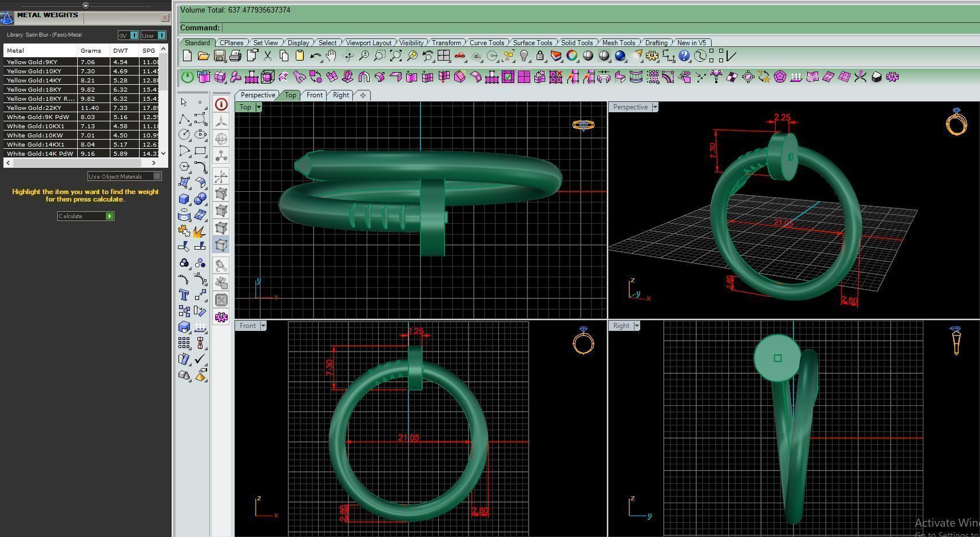The image size is (980, 537).
Task: Open the Right viewport dropdown arrow
Action: pyautogui.click(x=637, y=326)
